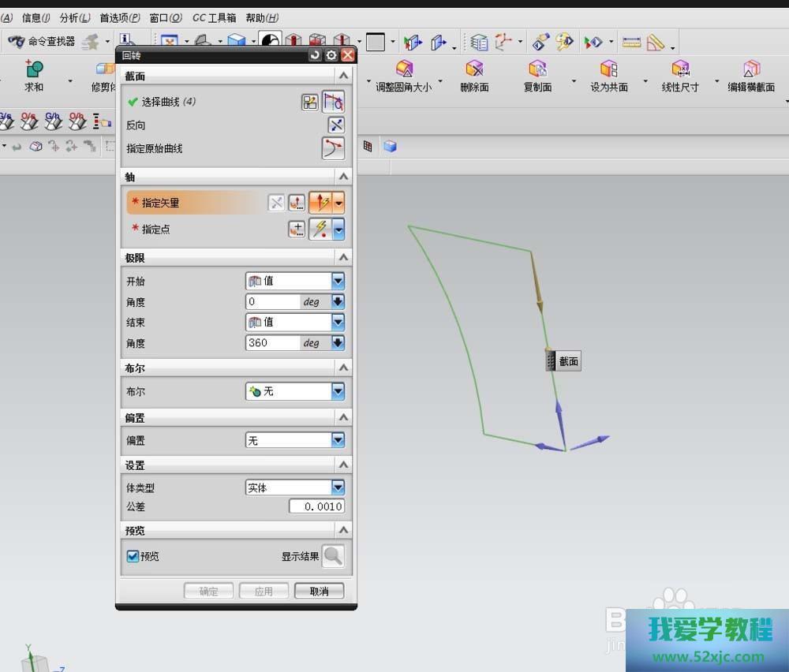The width and height of the screenshot is (789, 672).
Task: Click the Edit Cross Section (编辑横截面) tool
Action: point(750,77)
